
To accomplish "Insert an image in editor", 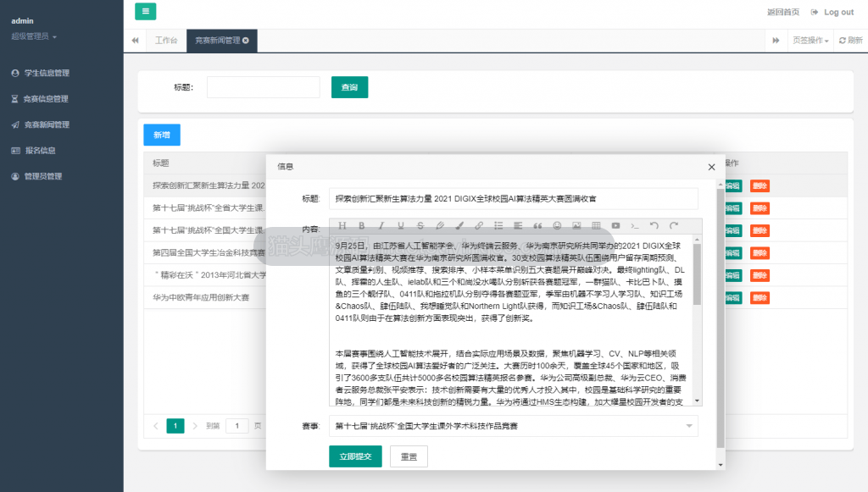I will coord(576,225).
